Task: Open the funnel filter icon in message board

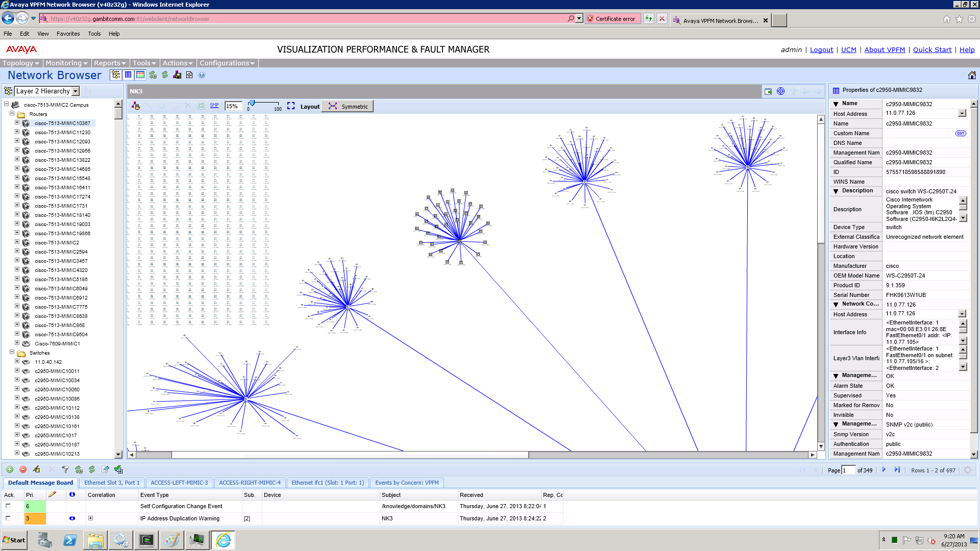Action: (65, 469)
